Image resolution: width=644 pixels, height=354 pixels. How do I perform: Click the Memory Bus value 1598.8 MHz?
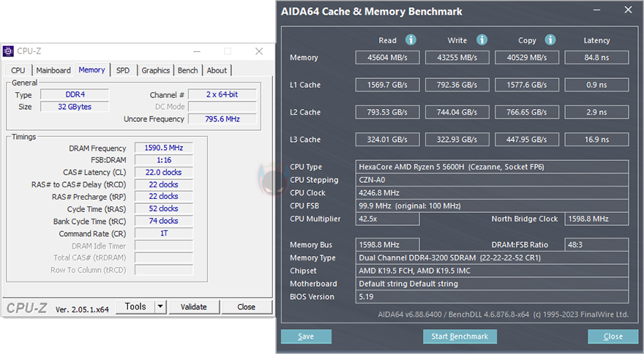pos(387,245)
